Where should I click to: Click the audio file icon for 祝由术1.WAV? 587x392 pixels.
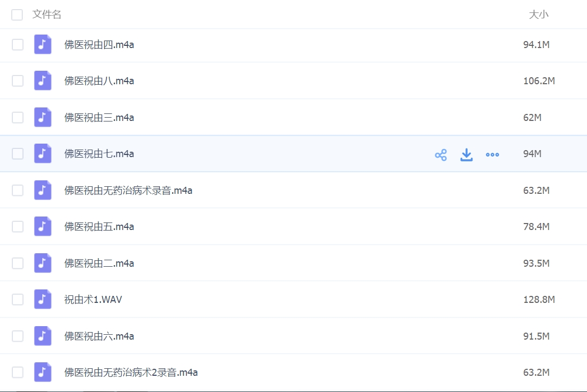(43, 299)
